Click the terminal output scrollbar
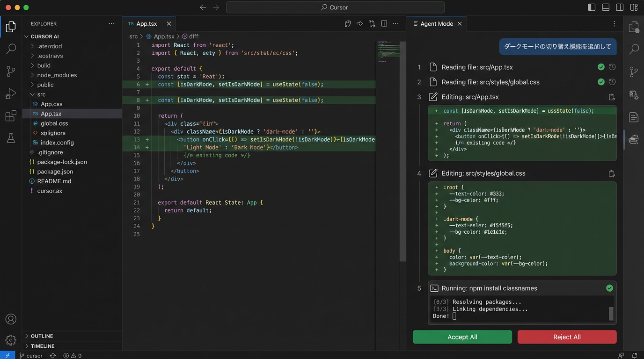 pos(611,313)
